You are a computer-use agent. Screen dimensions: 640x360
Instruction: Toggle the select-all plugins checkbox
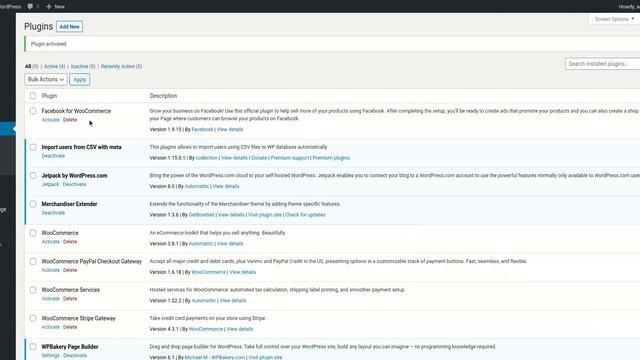coord(33,96)
